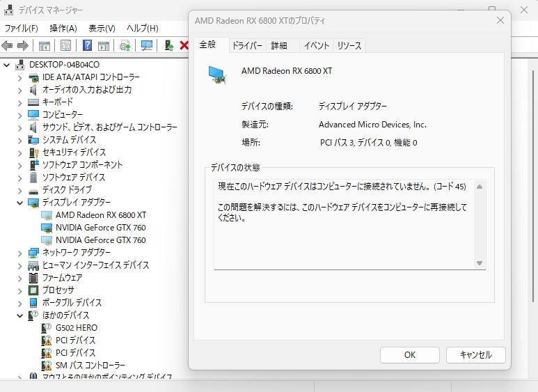This screenshot has width=538, height=392.
Task: Collapse the ディスプレイ アダプター category
Action: coord(20,203)
